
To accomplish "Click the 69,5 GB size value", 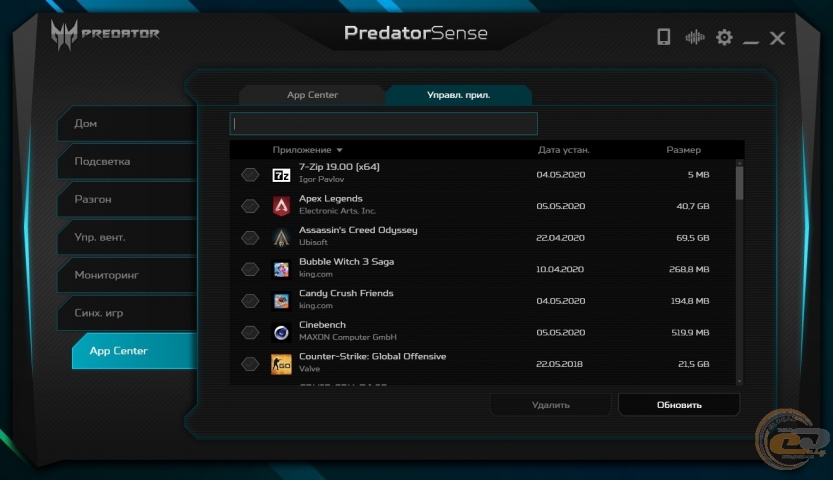I will [x=693, y=238].
